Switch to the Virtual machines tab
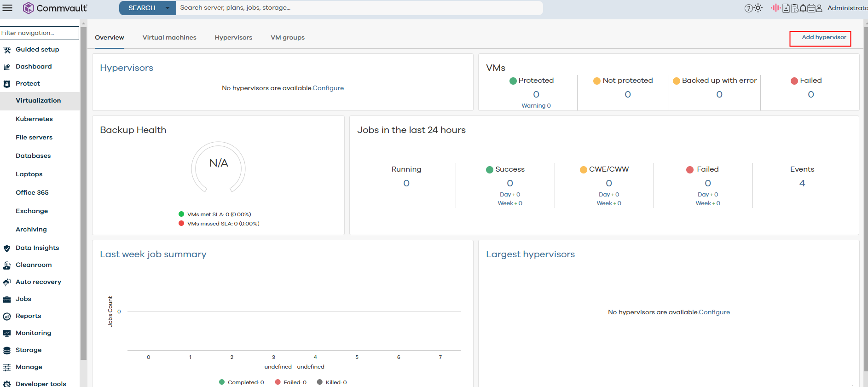This screenshot has width=868, height=387. [x=169, y=38]
